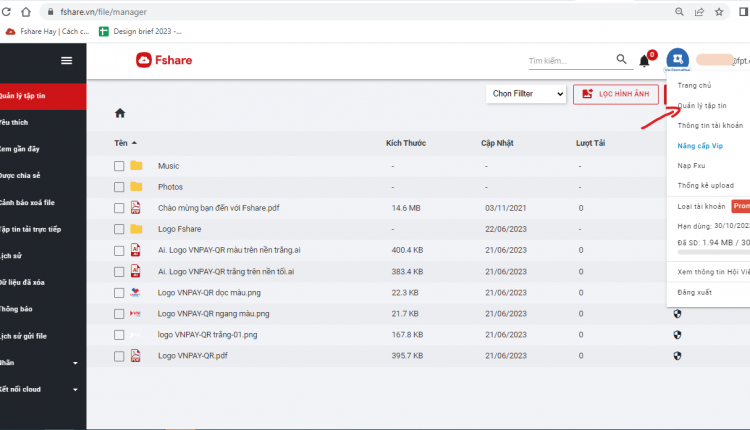Click PDF icon of Logo VNPAY-QR.pdf

point(136,355)
